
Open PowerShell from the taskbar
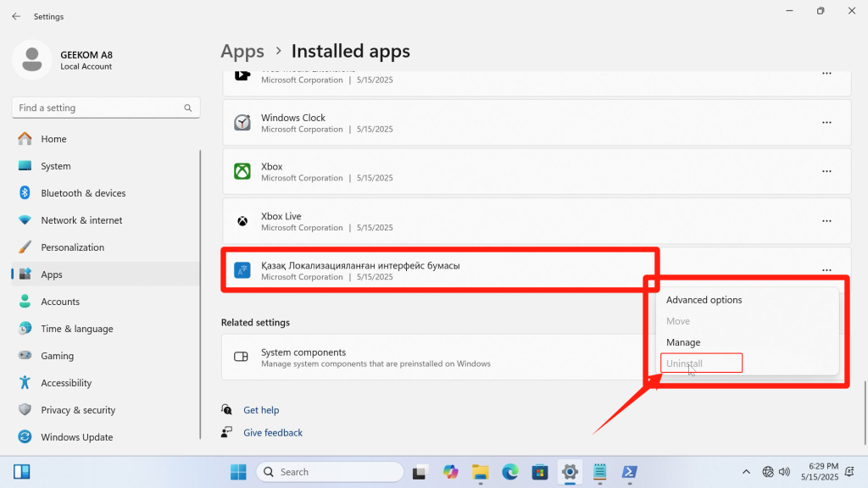pyautogui.click(x=630, y=472)
